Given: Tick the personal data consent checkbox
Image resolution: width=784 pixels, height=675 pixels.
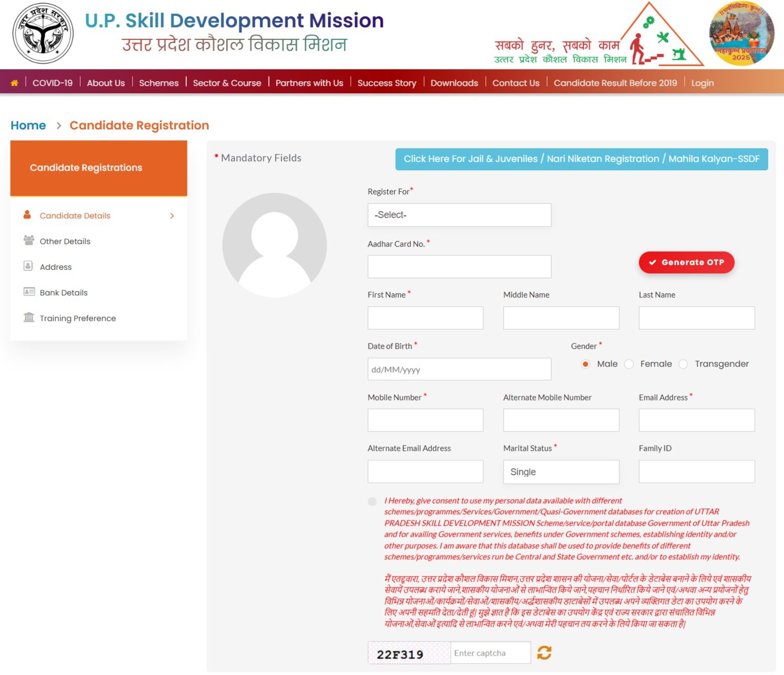Looking at the screenshot, I should (372, 501).
